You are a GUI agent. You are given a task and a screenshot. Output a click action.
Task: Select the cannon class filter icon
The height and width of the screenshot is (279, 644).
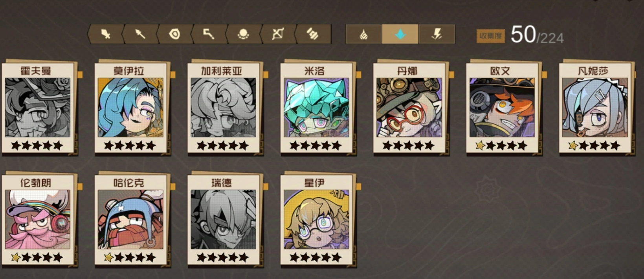coord(313,34)
